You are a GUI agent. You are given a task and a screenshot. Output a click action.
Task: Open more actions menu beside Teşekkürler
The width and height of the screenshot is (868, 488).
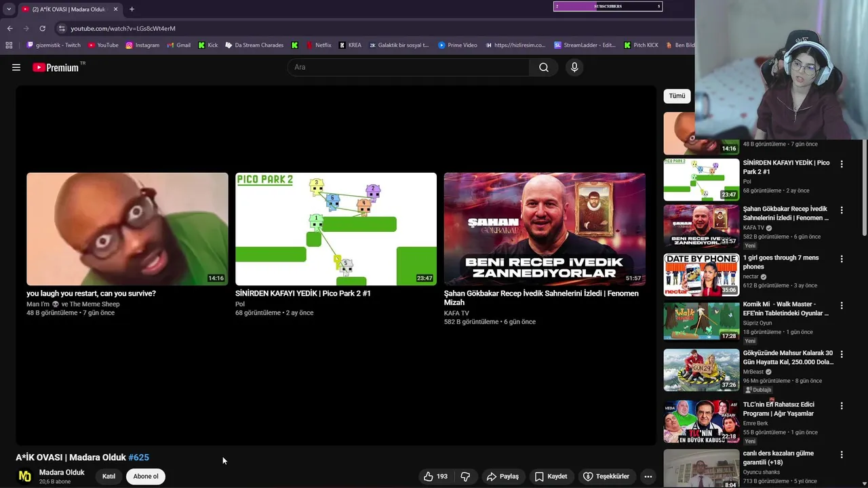coord(648,476)
